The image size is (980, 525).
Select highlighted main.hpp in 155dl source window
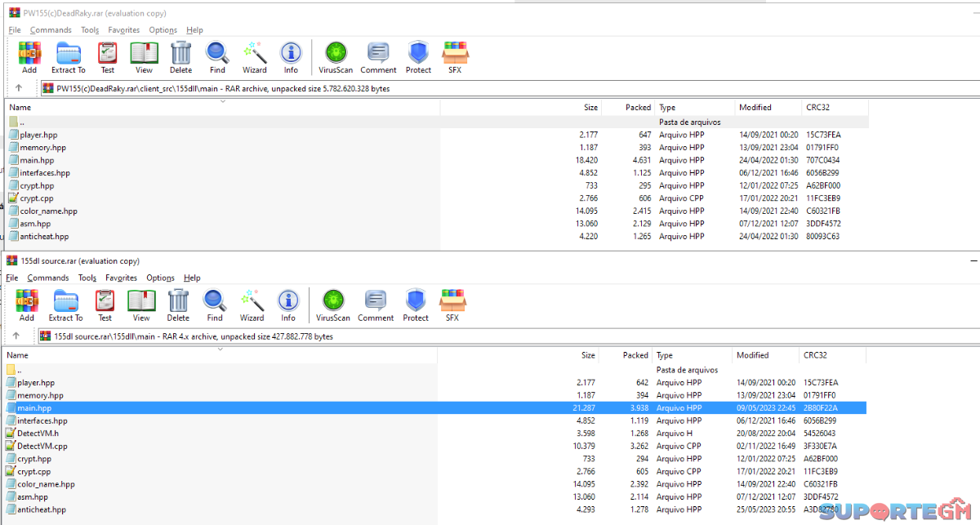[x=435, y=407]
